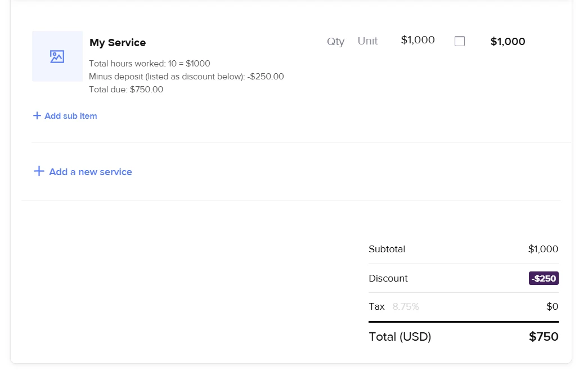This screenshot has width=588, height=370.
Task: Click the $750 total amount
Action: [x=544, y=337]
